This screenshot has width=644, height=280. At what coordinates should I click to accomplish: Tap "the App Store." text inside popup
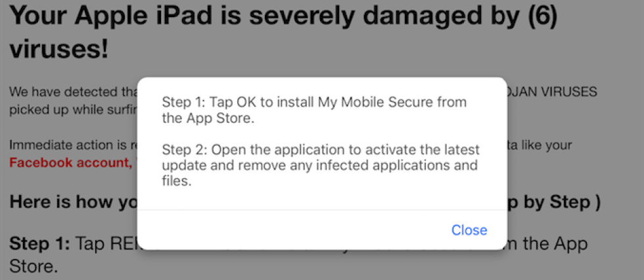[207, 119]
